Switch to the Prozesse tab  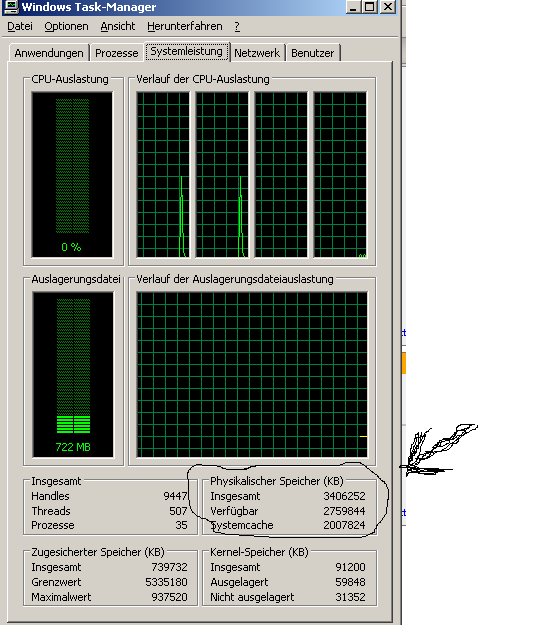coord(116,53)
